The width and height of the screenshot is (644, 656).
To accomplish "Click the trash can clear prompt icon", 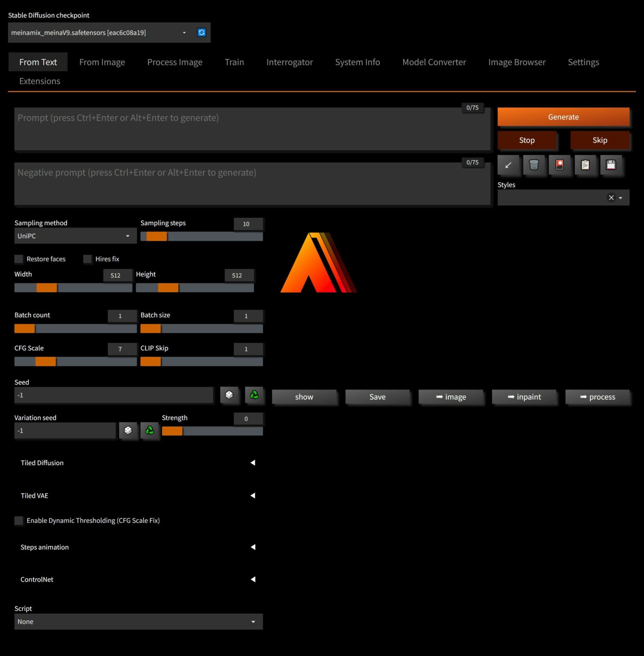I will coord(534,165).
